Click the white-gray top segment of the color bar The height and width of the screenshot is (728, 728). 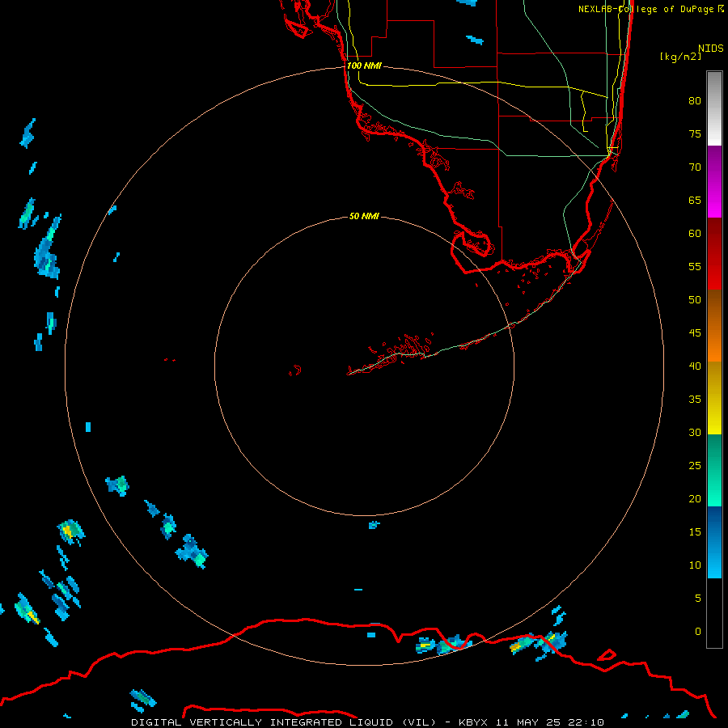click(x=714, y=108)
